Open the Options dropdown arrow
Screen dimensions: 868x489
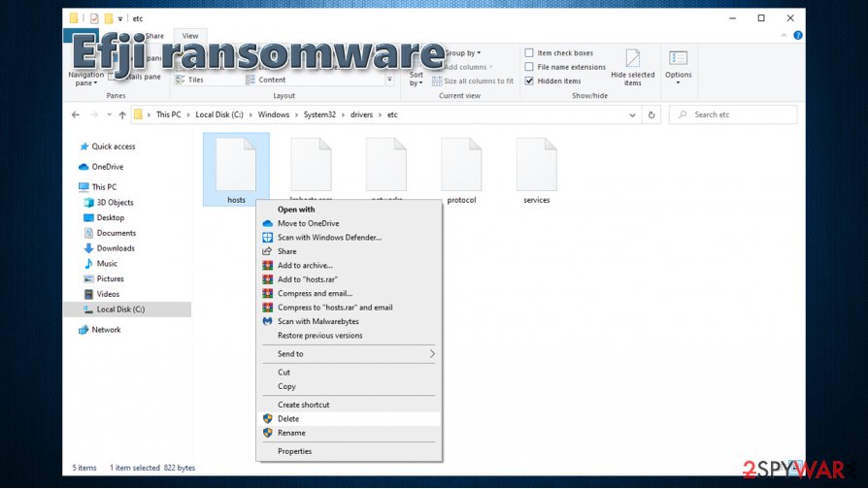678,83
